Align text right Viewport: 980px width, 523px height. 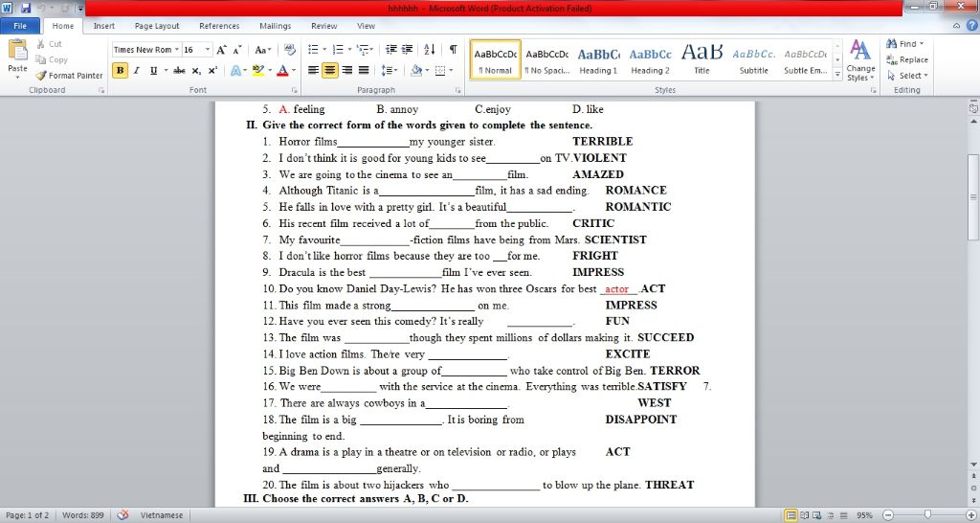(x=346, y=71)
